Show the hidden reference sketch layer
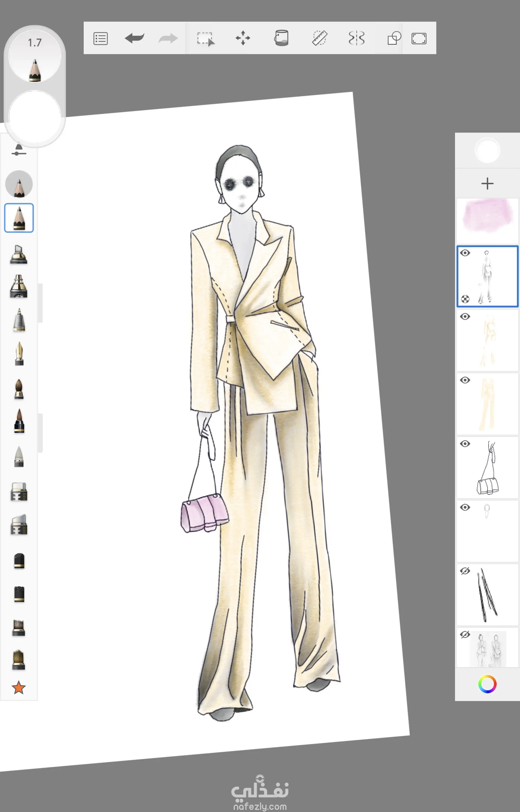 tap(465, 634)
